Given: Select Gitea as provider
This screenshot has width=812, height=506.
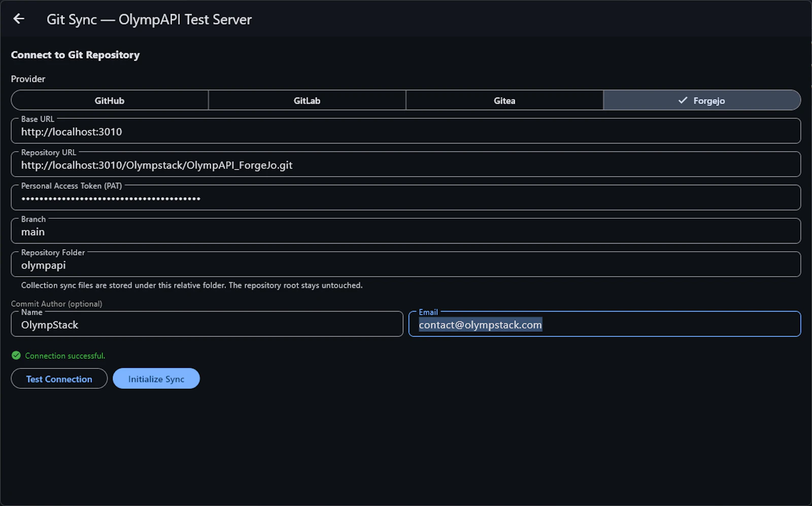Looking at the screenshot, I should [x=504, y=100].
